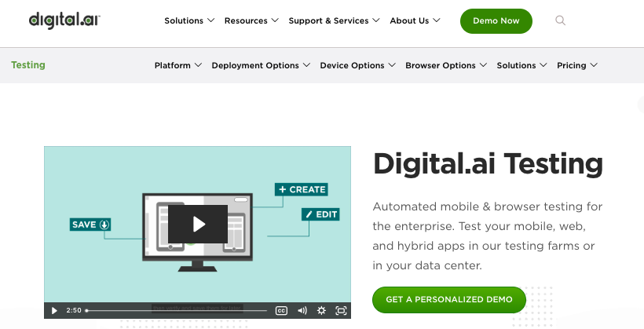Screen dimensions: 644x329
Task: Toggle closed captions CC icon
Action: (281, 310)
